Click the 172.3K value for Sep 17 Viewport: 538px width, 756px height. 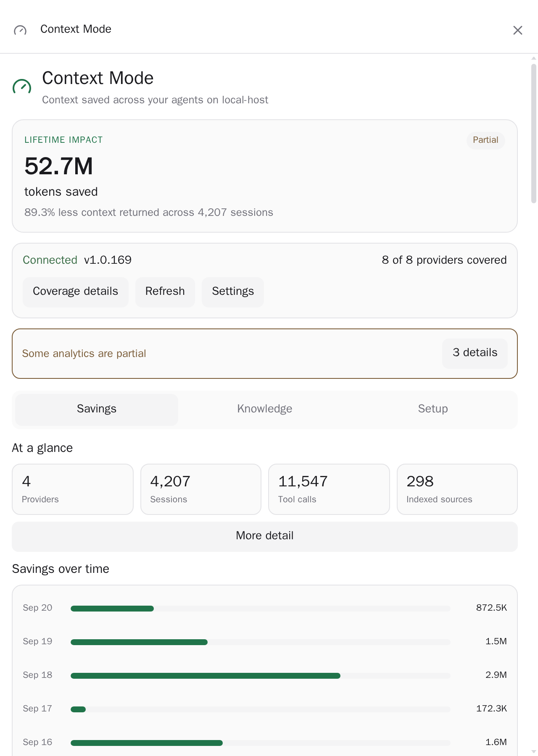(491, 709)
